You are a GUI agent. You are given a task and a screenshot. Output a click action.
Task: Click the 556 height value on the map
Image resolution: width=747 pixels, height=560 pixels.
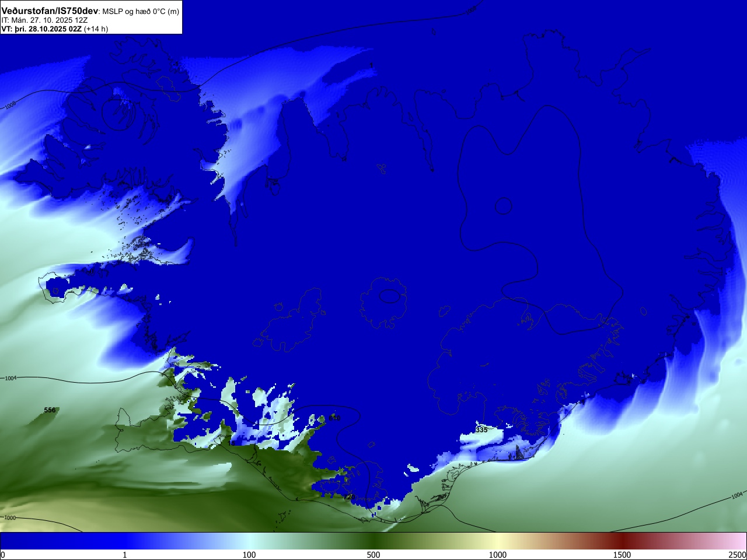tap(50, 410)
